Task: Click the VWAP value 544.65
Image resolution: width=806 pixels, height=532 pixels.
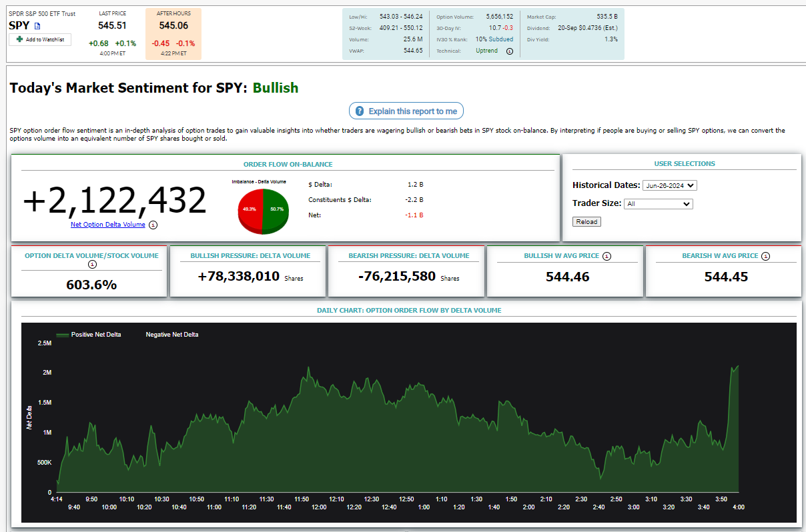Action: [413, 51]
